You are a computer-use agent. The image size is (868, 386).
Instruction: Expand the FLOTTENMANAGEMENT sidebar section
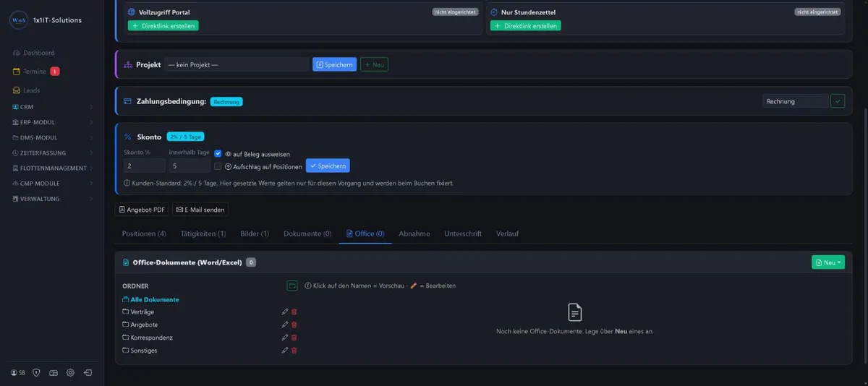tap(52, 168)
